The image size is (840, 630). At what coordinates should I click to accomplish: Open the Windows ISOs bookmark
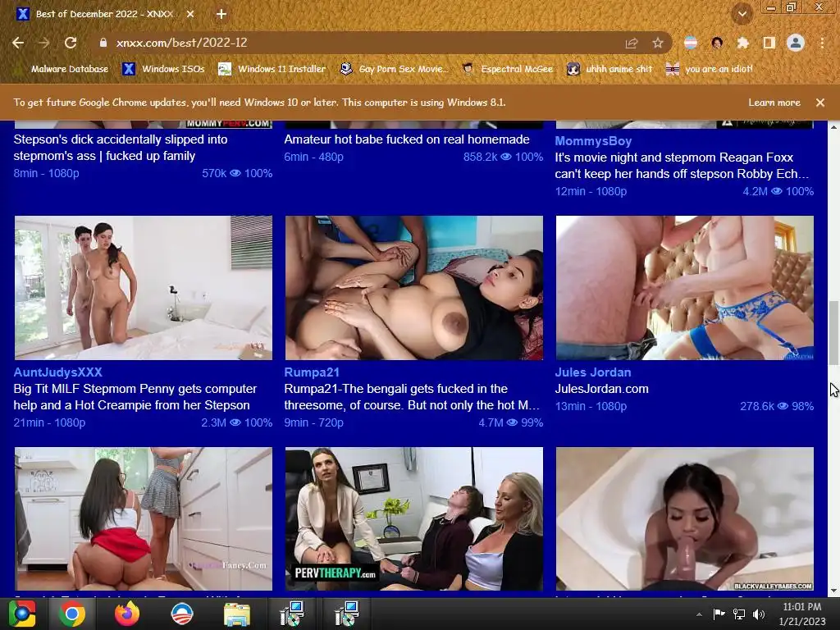click(x=164, y=69)
